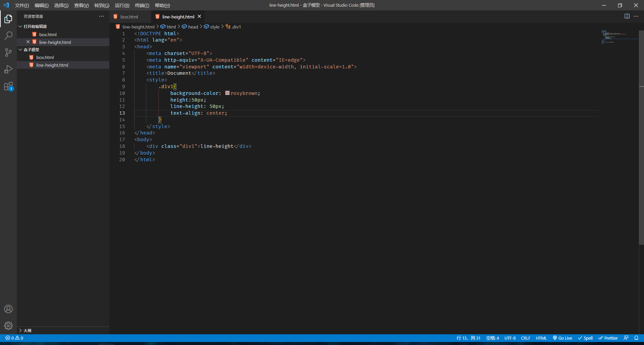Screen dimensions: 644x345
Task: Open Explorer panel more actions ellipsis
Action: [x=101, y=16]
